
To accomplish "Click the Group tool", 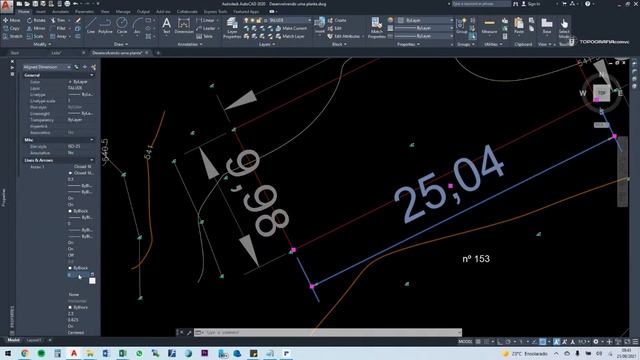I will [462, 26].
